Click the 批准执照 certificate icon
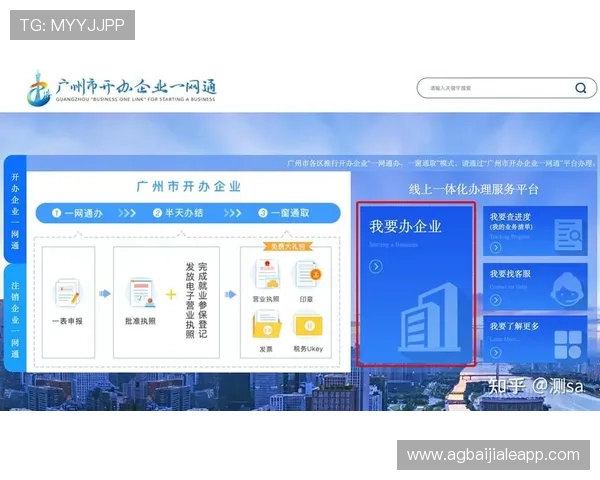The width and height of the screenshot is (600, 480). [x=141, y=293]
